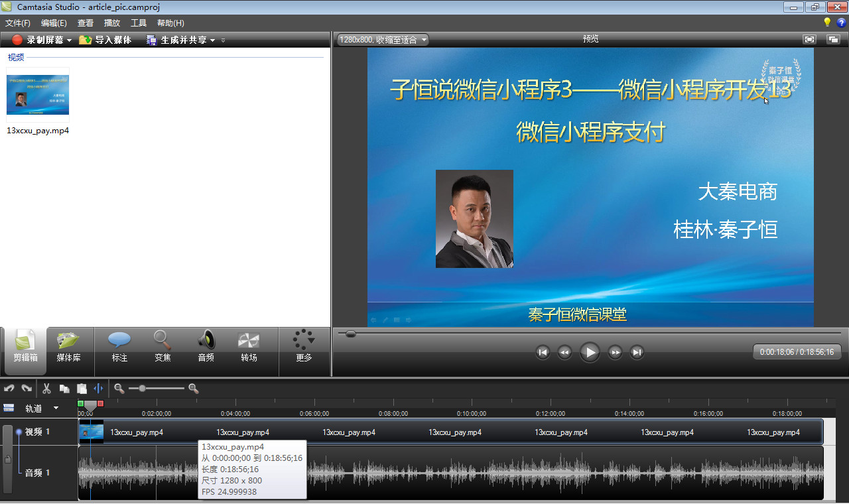The image size is (849, 504).
Task: Click the Undo arrow icon
Action: [9, 389]
